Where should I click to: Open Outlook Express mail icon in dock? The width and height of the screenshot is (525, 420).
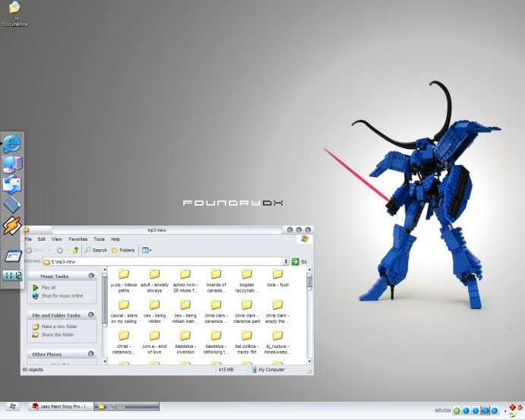(x=13, y=184)
